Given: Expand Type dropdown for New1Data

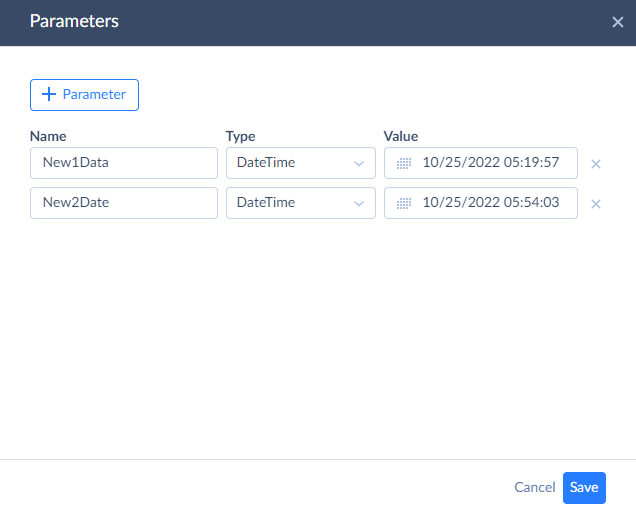Looking at the screenshot, I should point(301,163).
